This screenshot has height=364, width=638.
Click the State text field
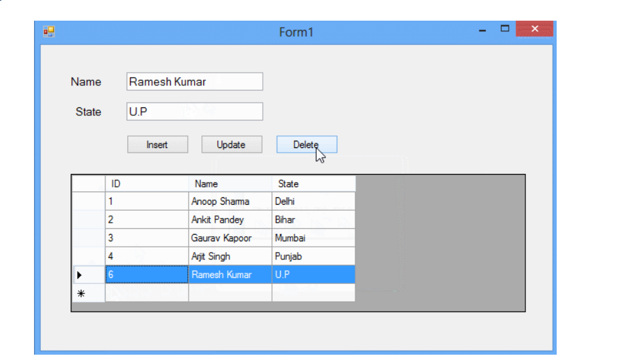(194, 112)
